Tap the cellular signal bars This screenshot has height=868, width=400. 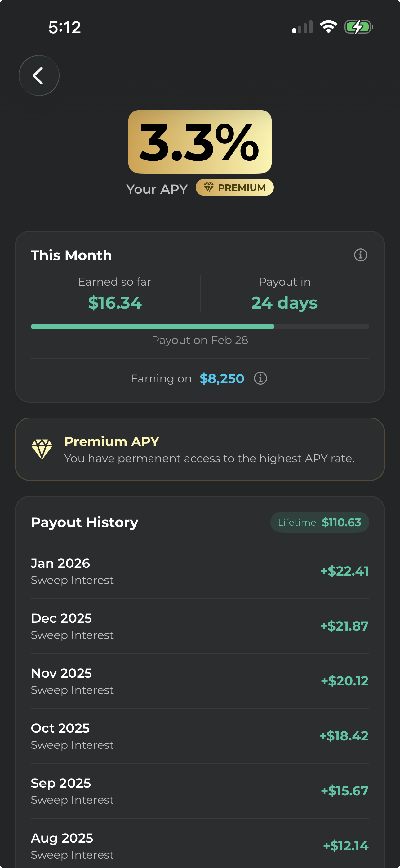pos(302,27)
